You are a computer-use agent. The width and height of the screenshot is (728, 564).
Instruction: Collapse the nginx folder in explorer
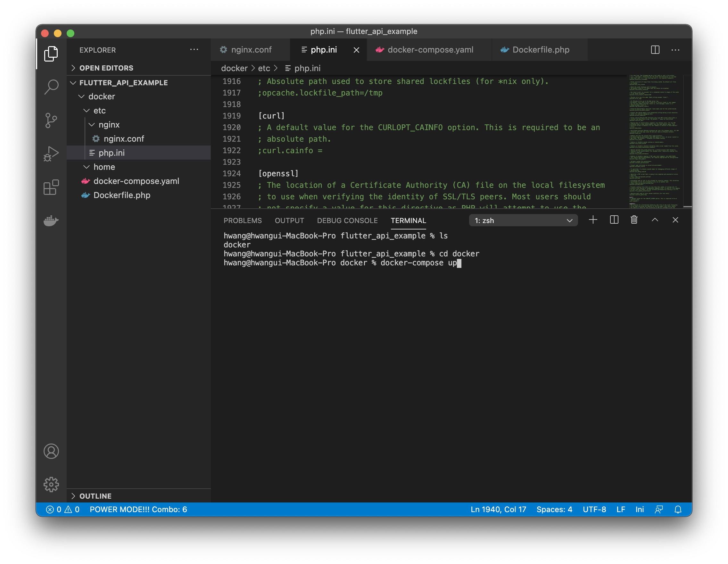[109, 125]
